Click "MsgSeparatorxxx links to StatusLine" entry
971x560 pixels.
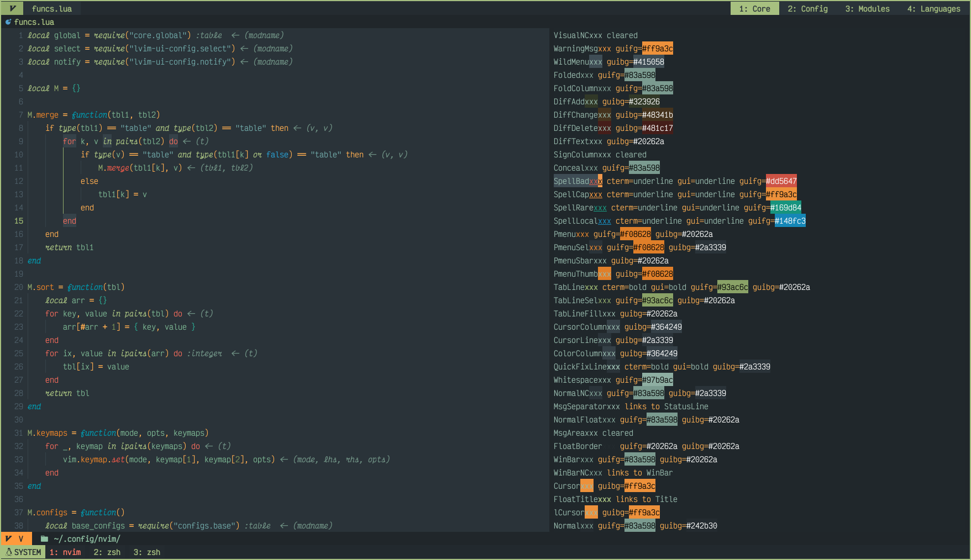[631, 406]
